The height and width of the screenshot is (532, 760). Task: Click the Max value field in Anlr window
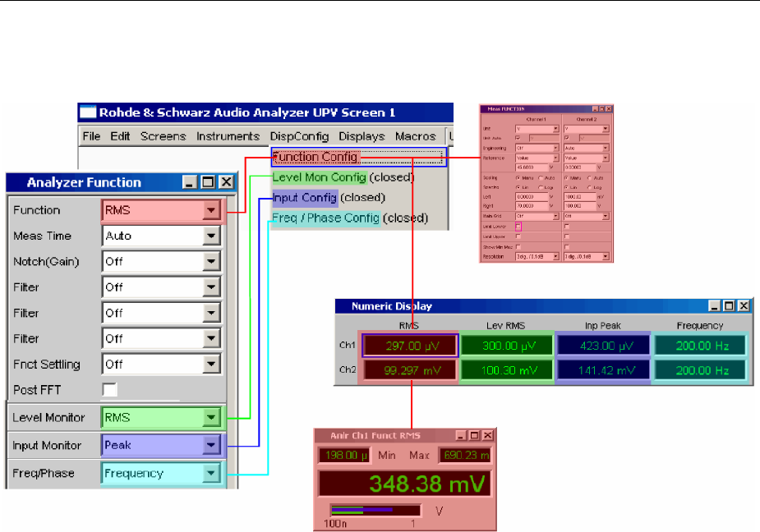point(465,455)
